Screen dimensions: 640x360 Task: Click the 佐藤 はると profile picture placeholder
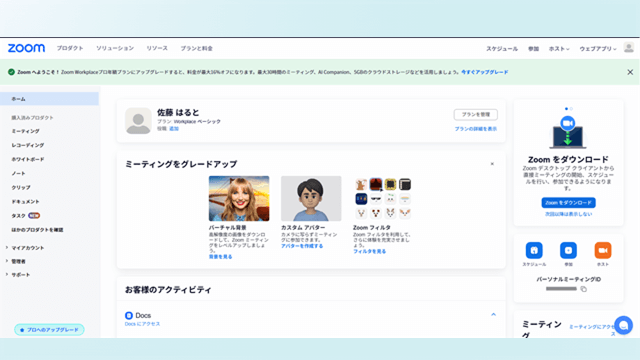tap(138, 121)
